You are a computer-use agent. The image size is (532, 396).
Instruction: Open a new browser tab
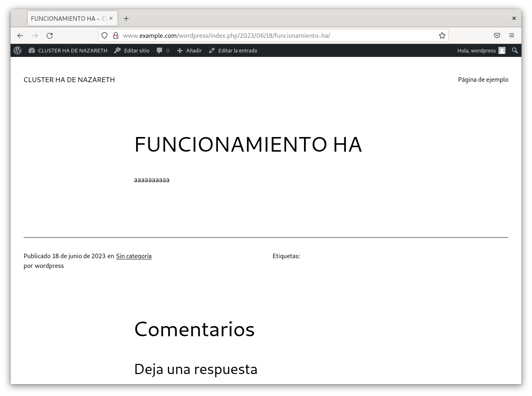(x=126, y=18)
